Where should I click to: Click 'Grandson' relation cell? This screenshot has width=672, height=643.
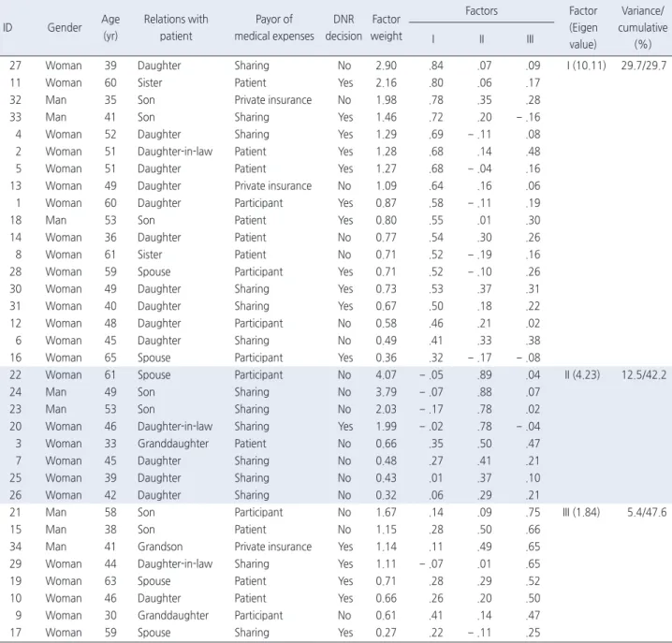pos(160,547)
